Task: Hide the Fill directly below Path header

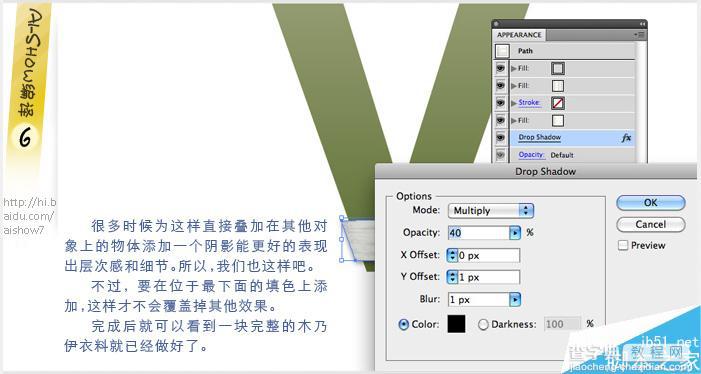Action: (x=500, y=68)
